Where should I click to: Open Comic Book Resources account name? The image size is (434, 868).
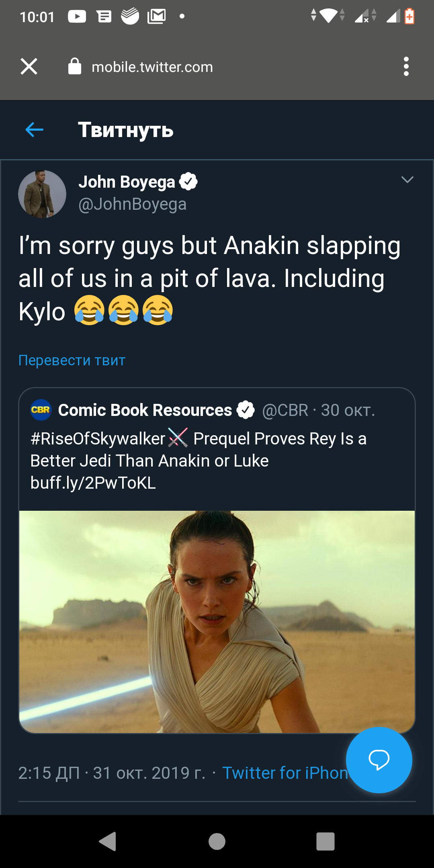click(x=145, y=410)
